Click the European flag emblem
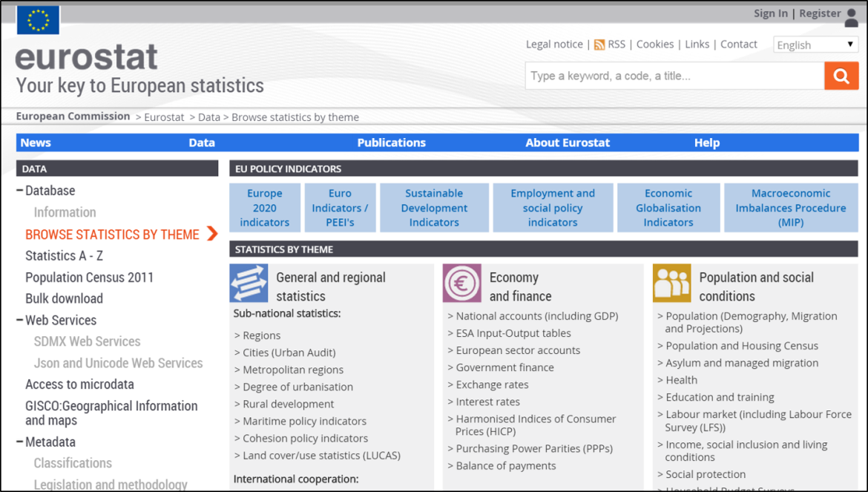This screenshot has width=868, height=492. [x=37, y=20]
